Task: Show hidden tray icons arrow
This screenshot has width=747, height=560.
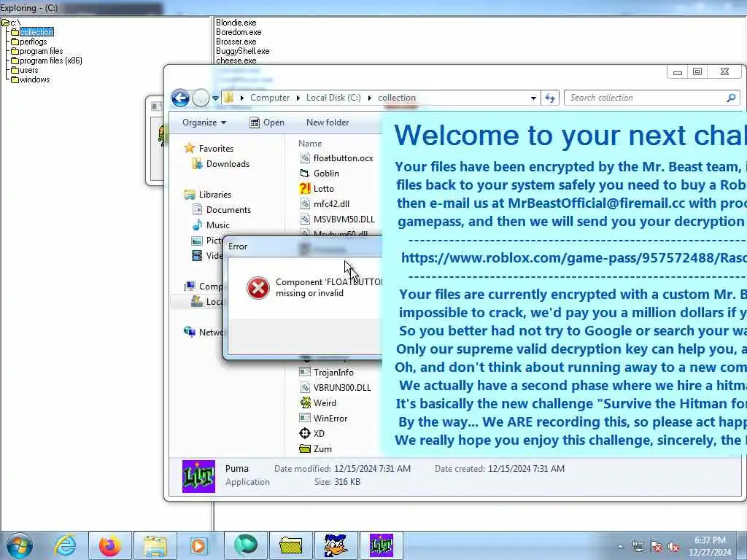Action: [620, 547]
